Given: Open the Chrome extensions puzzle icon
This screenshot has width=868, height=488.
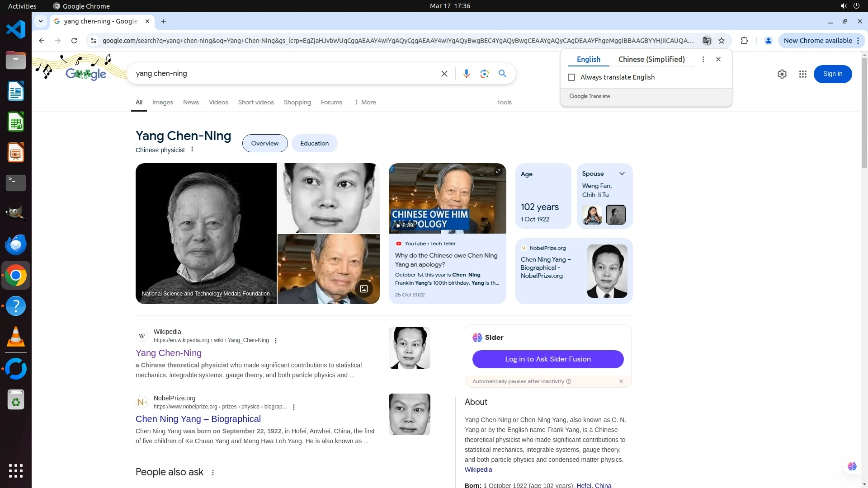Looking at the screenshot, I should [744, 41].
